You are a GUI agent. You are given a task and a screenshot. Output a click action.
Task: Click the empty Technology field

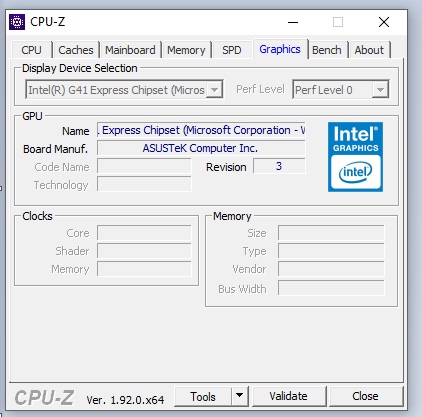click(144, 184)
